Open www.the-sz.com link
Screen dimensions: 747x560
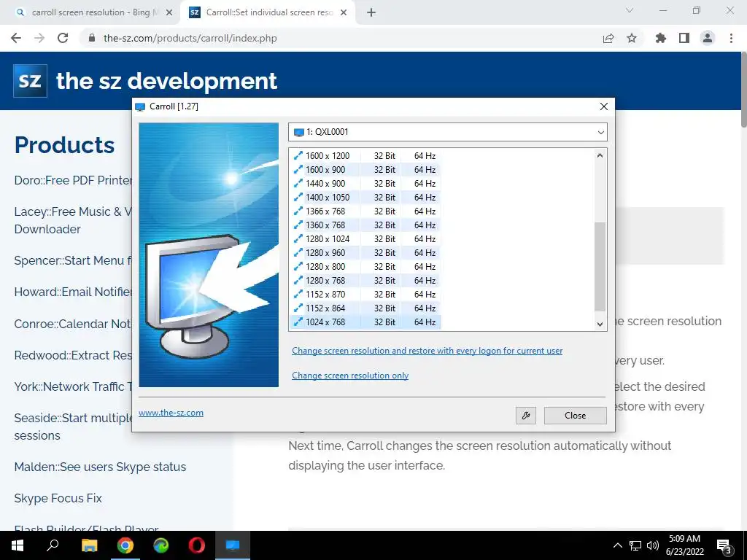(x=171, y=413)
